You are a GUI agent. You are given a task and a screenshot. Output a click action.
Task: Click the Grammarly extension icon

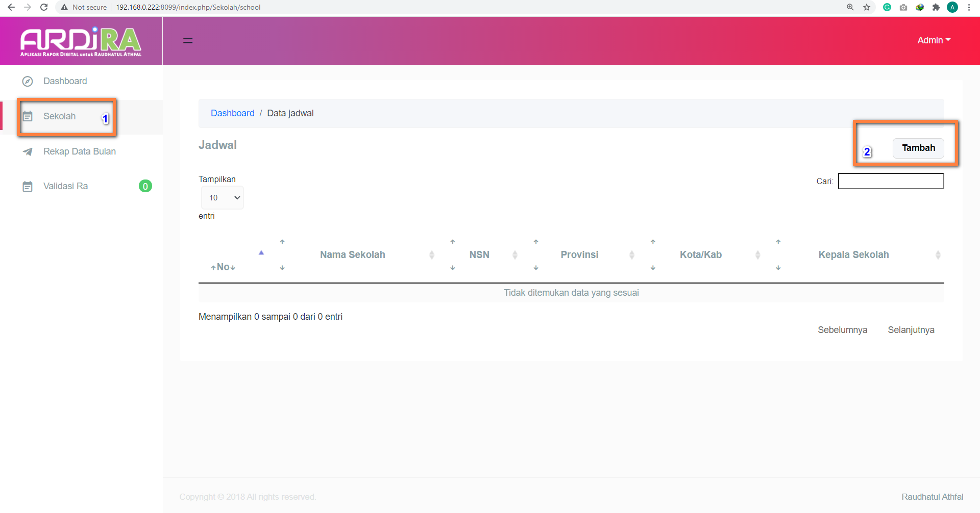[887, 7]
